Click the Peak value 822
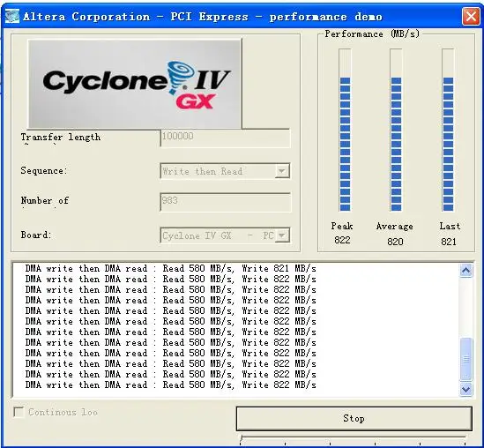The width and height of the screenshot is (484, 448). tap(342, 240)
